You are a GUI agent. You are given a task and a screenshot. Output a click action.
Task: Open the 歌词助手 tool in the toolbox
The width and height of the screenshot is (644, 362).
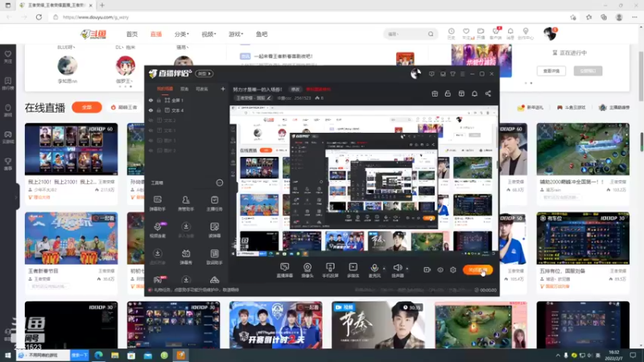[214, 257]
